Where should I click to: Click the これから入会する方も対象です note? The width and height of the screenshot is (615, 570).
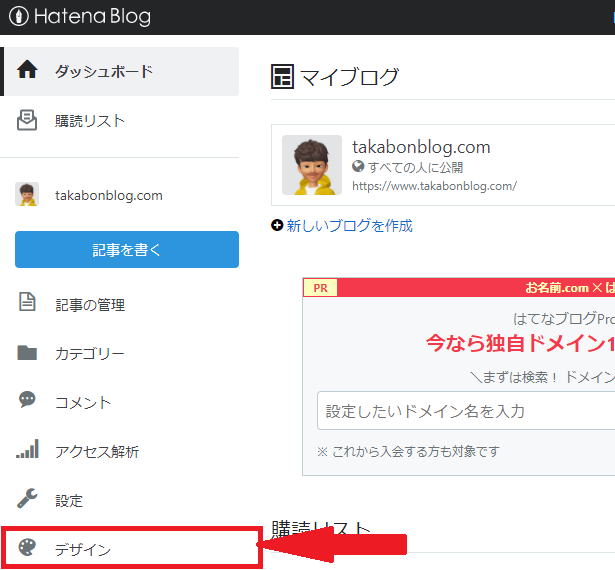(408, 452)
